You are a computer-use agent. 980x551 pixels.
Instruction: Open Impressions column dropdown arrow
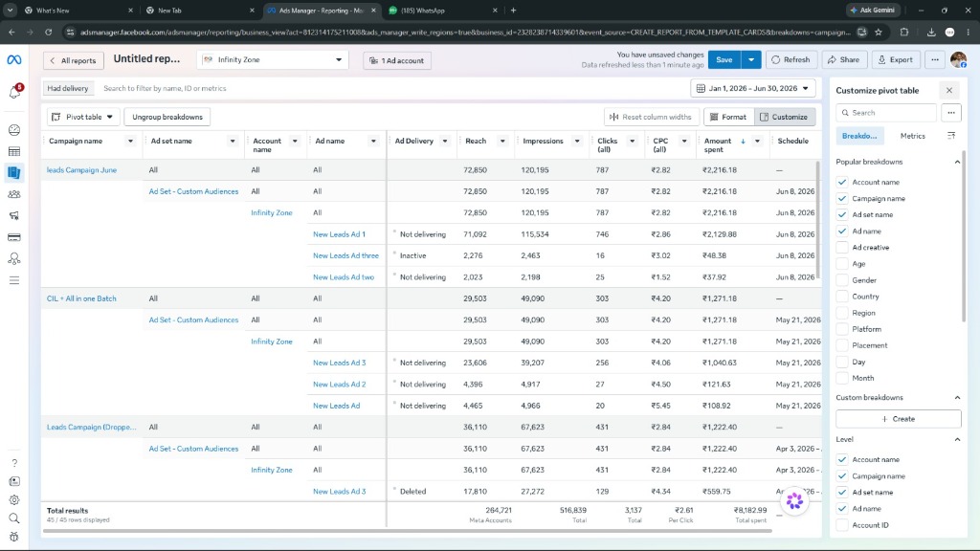pyautogui.click(x=577, y=142)
